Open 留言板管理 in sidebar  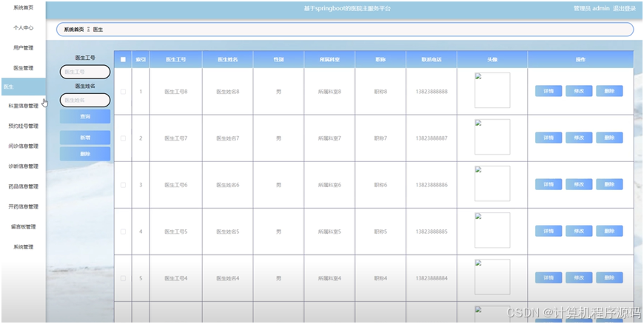(23, 226)
